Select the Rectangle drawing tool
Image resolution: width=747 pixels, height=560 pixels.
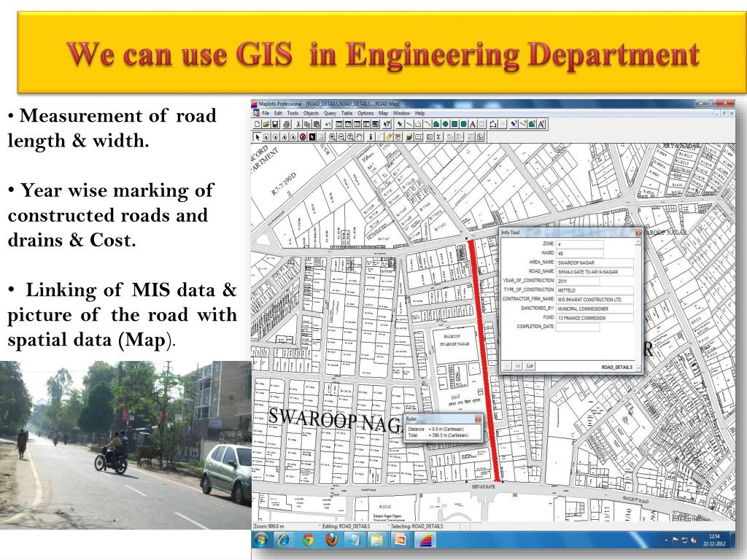pos(454,124)
